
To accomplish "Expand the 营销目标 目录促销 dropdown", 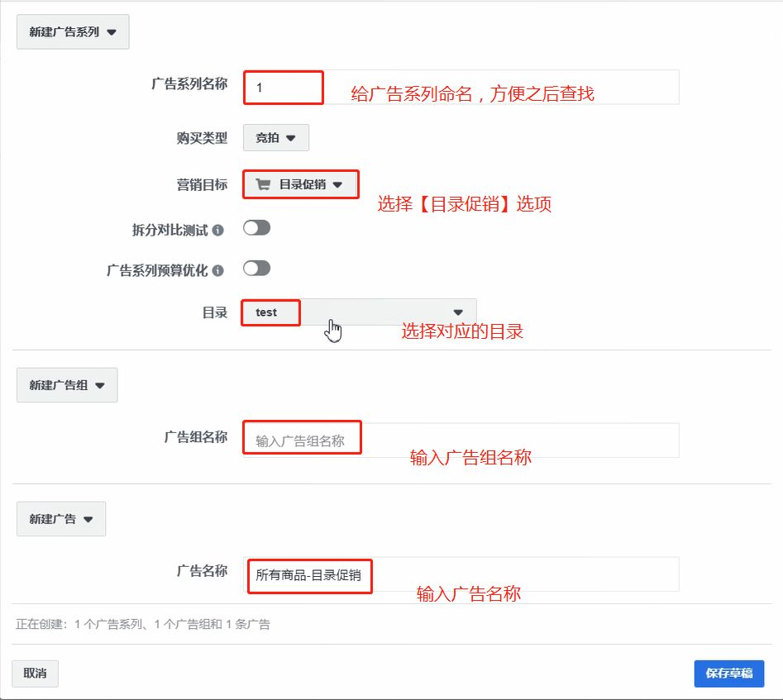I will tap(301, 185).
